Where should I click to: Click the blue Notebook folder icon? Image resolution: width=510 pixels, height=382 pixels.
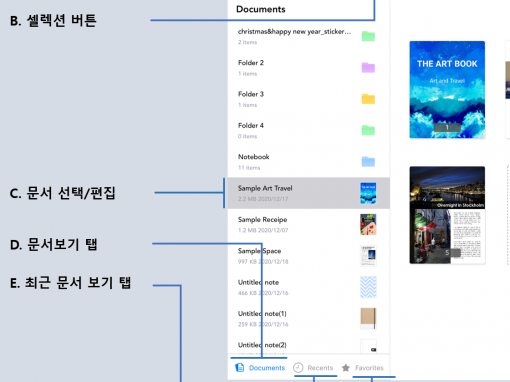click(368, 161)
